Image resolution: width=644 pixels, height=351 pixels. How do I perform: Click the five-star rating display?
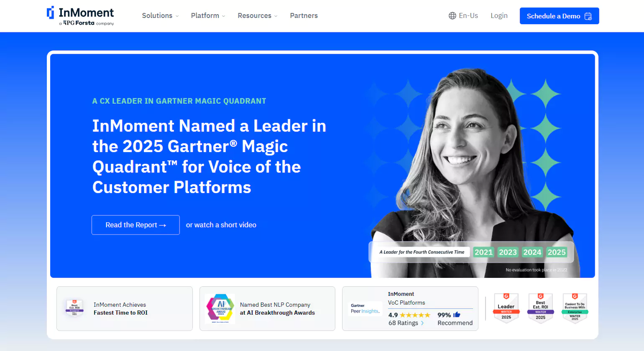415,315
